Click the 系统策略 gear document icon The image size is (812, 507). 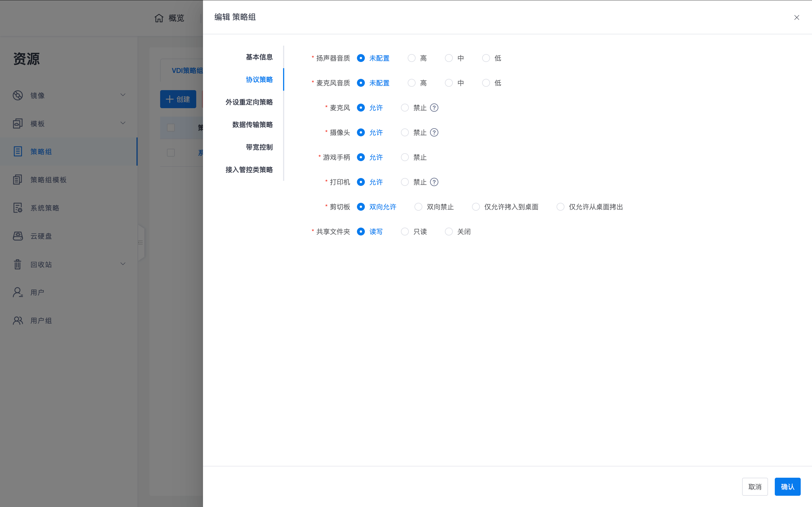point(18,208)
